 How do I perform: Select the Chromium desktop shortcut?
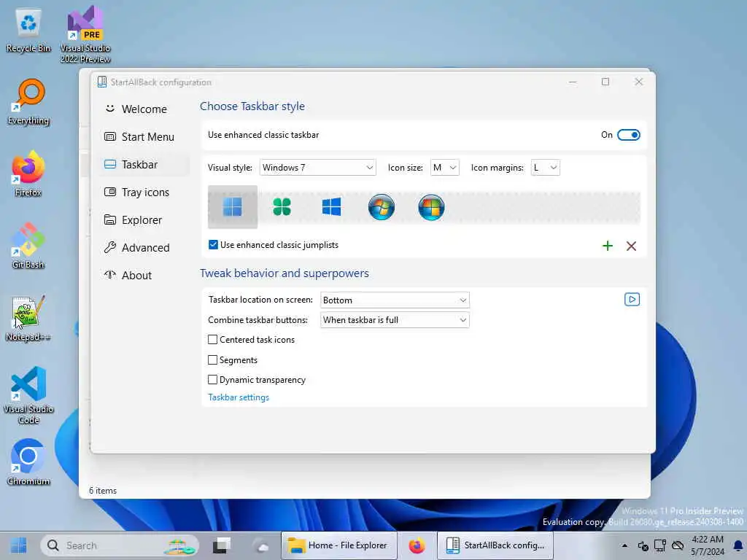click(x=28, y=462)
